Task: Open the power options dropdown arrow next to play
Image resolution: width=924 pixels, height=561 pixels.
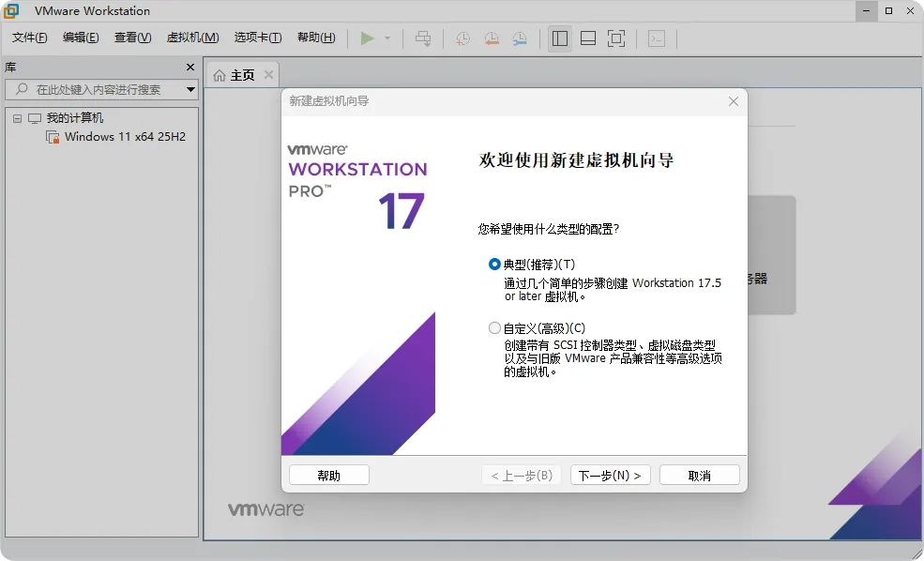Action: 387,38
